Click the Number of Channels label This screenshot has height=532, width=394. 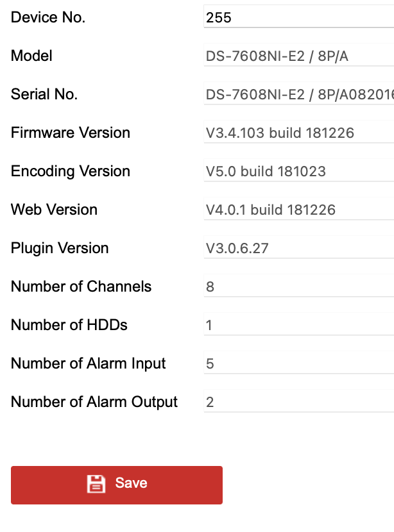pyautogui.click(x=81, y=287)
